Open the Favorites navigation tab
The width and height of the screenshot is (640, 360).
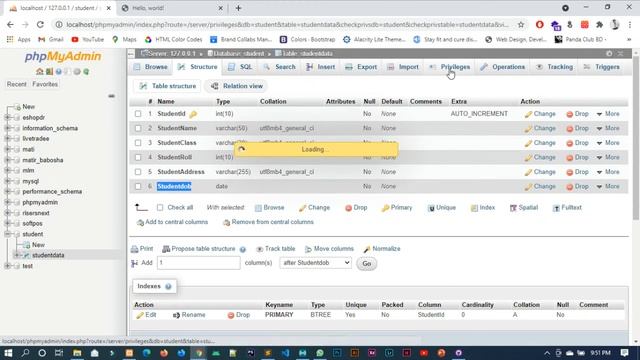tap(45, 84)
